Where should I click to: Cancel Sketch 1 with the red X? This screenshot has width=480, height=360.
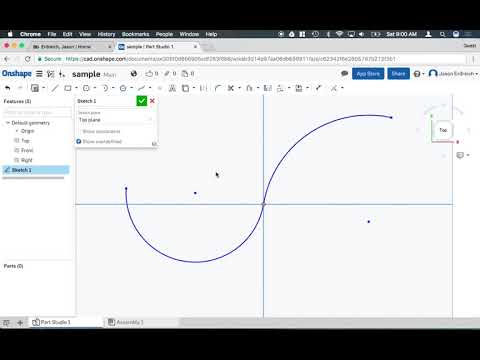pyautogui.click(x=152, y=101)
